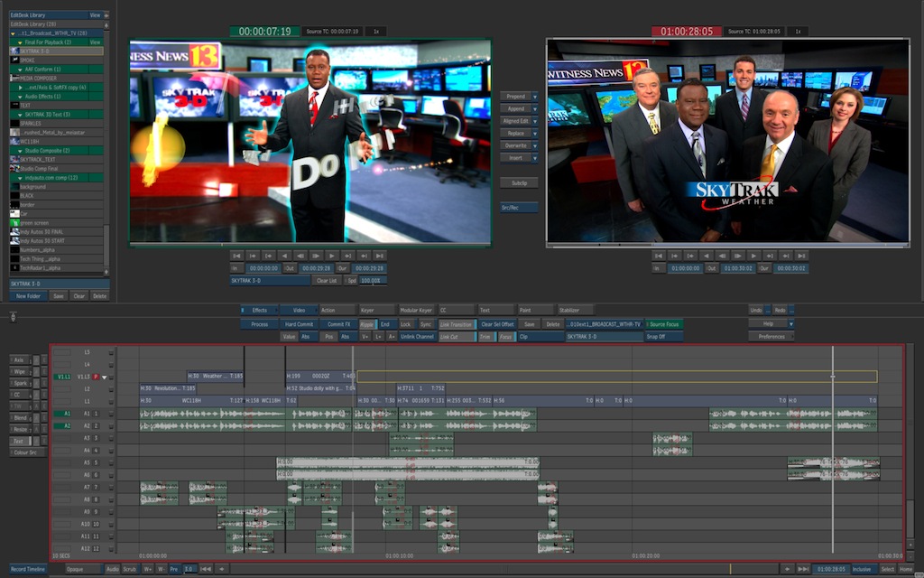Click the red P primary track indicator
The width and height of the screenshot is (924, 578).
click(96, 377)
